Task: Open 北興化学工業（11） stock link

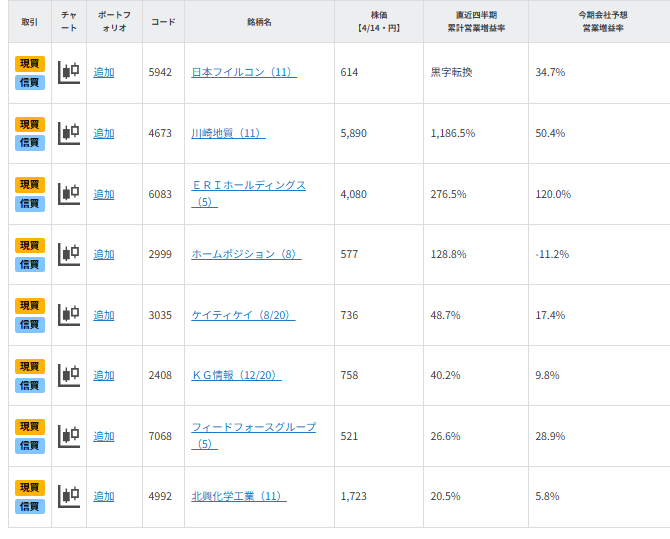Action: click(239, 496)
